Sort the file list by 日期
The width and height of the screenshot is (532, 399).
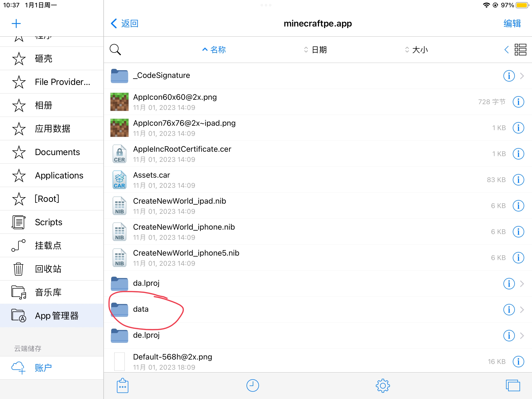point(315,50)
